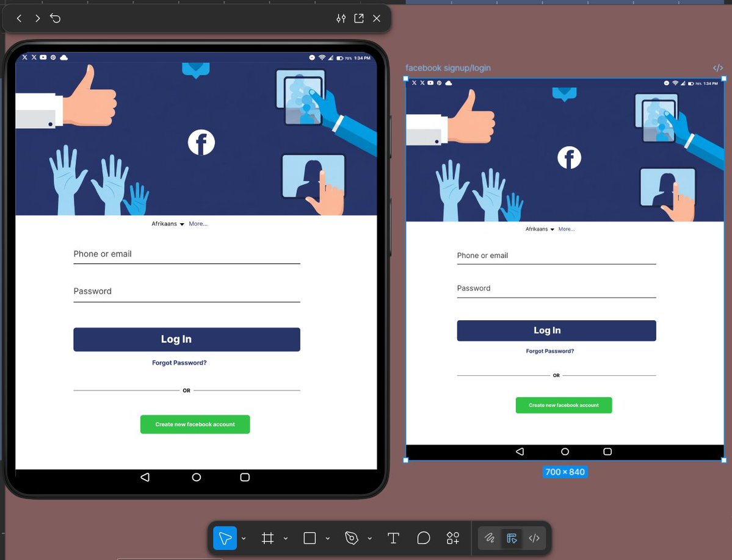Close the prototype preview panel
Viewport: 732px width, 560px height.
click(x=377, y=18)
